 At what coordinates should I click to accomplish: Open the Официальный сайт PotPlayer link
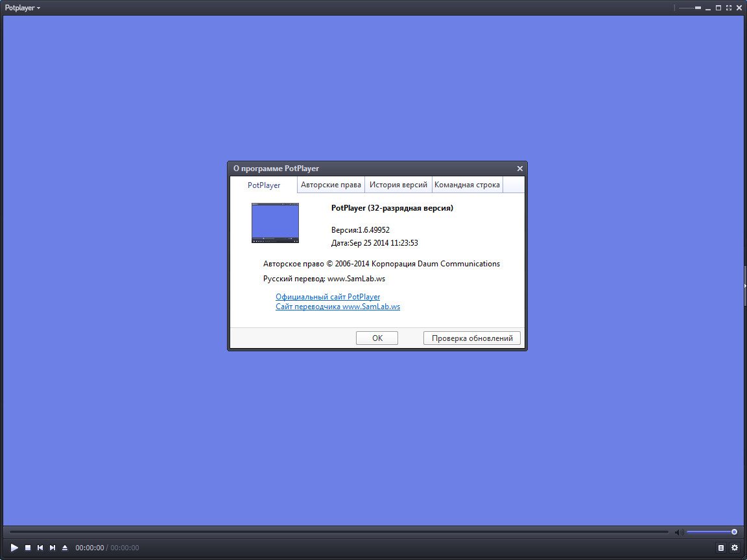327,296
